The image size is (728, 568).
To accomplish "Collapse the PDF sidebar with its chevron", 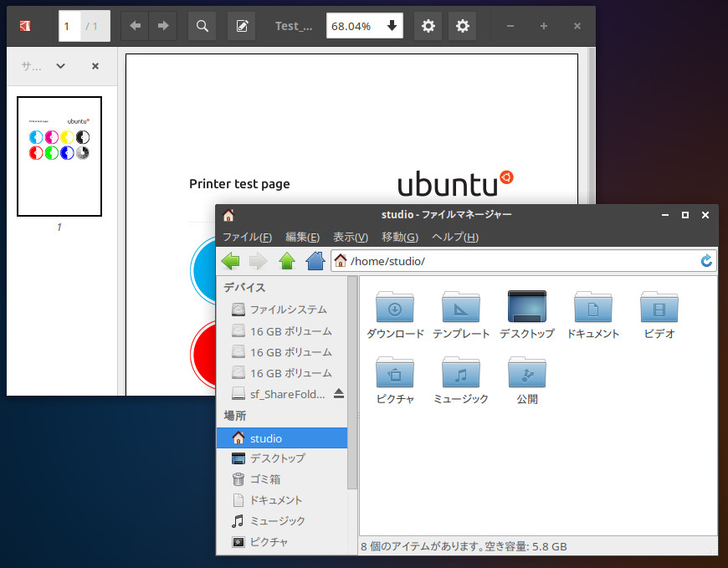I will pos(59,66).
